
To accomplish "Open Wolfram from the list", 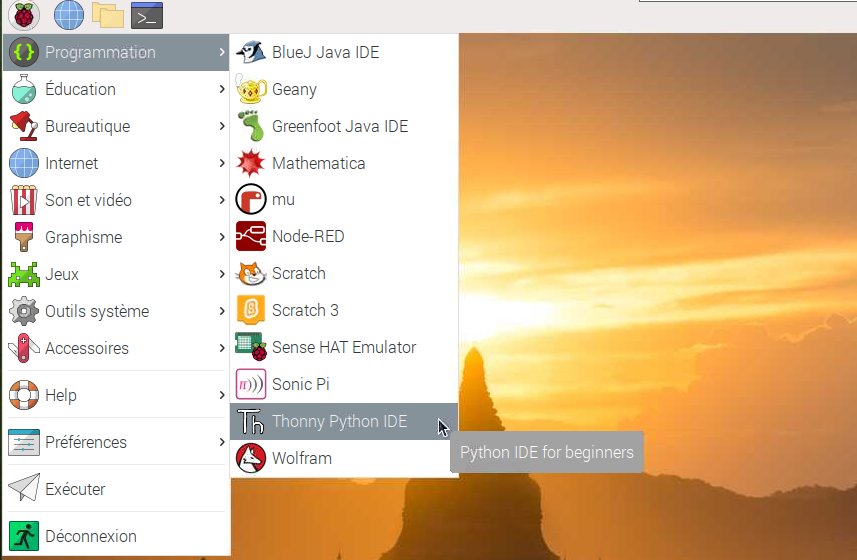I will tap(344, 458).
